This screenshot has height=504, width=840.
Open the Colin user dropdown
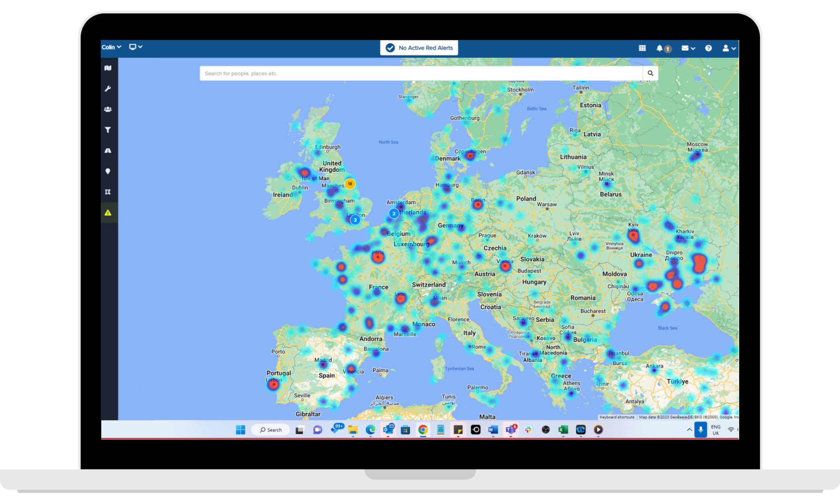point(111,47)
